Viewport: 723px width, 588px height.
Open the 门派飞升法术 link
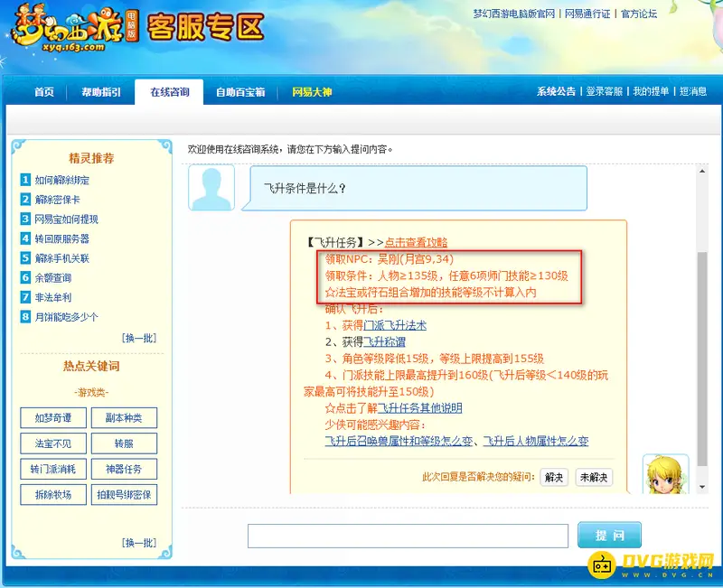[395, 325]
